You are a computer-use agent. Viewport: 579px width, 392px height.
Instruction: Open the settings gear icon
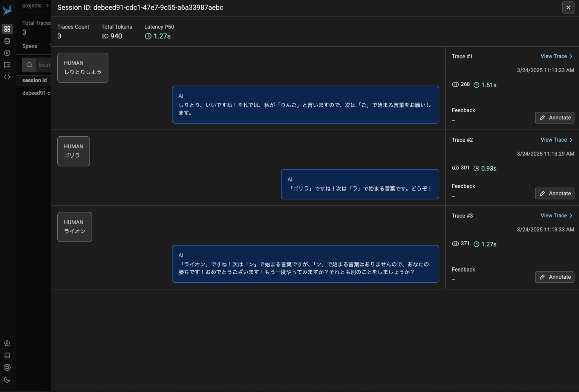click(x=7, y=343)
